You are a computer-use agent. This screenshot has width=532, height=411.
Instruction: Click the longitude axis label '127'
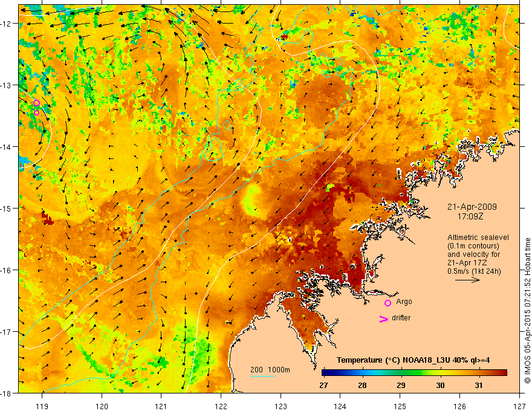(519, 406)
